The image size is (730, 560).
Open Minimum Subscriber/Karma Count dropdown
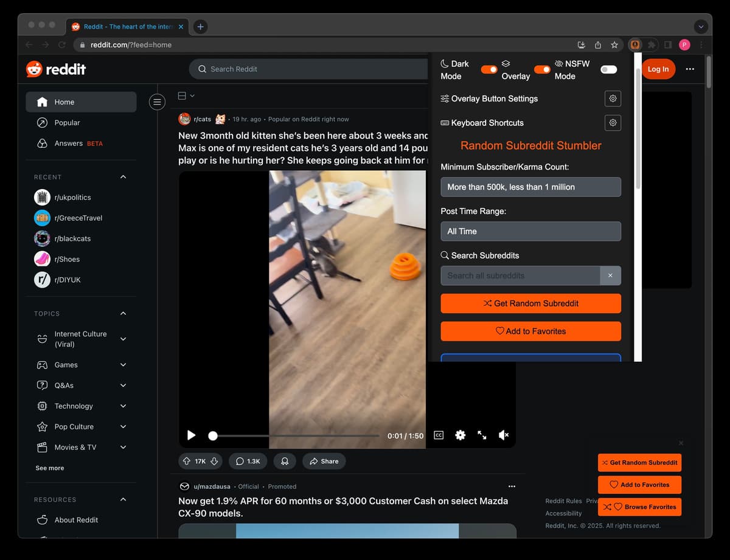pos(530,187)
